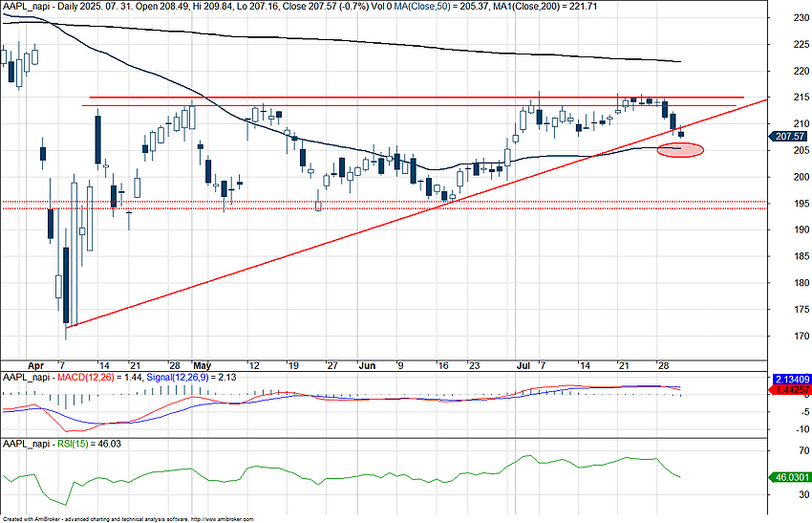Click the red ellipse marker near 205
Viewport: 812px width, 523px height.
[x=680, y=150]
